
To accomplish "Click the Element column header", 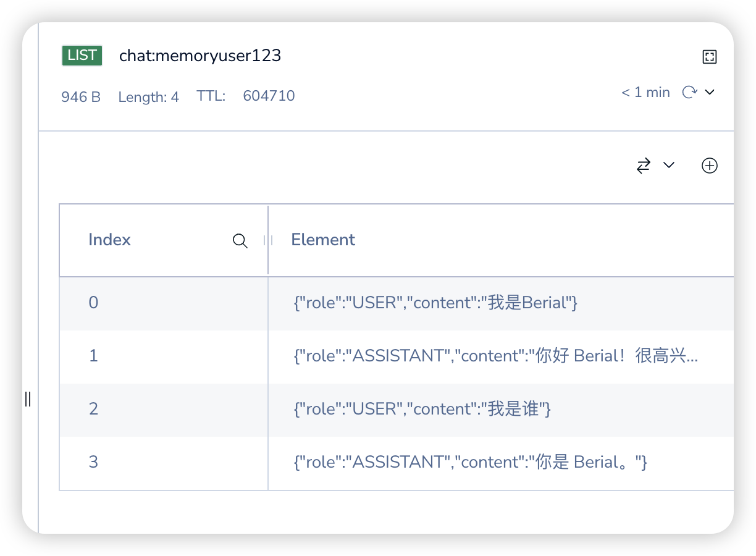I will tap(323, 240).
